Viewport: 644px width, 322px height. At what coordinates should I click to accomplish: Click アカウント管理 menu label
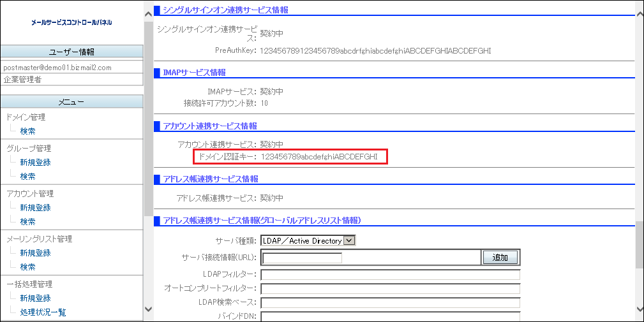tap(30, 194)
